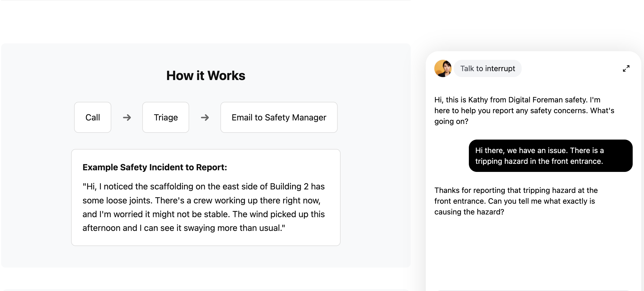644x291 pixels.
Task: Click "Building 2" in the example quote
Action: pyautogui.click(x=289, y=186)
